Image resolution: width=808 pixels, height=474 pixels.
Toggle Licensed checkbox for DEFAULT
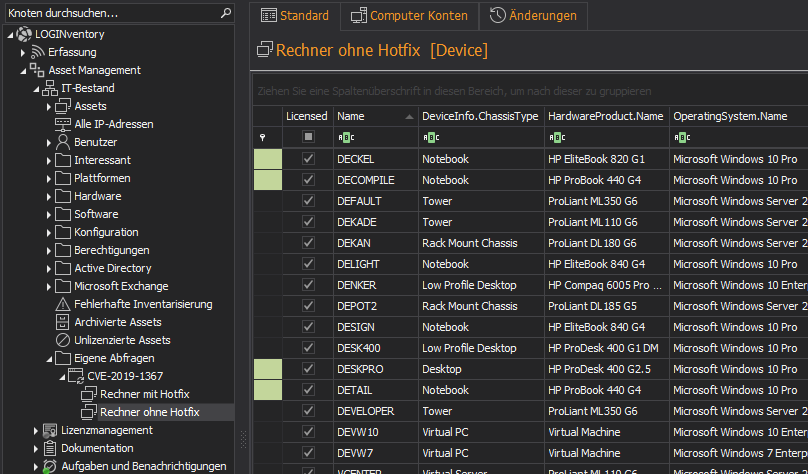(x=308, y=201)
